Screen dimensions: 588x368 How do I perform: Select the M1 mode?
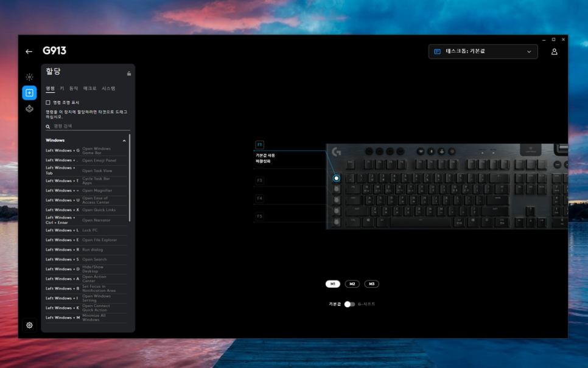(x=332, y=284)
